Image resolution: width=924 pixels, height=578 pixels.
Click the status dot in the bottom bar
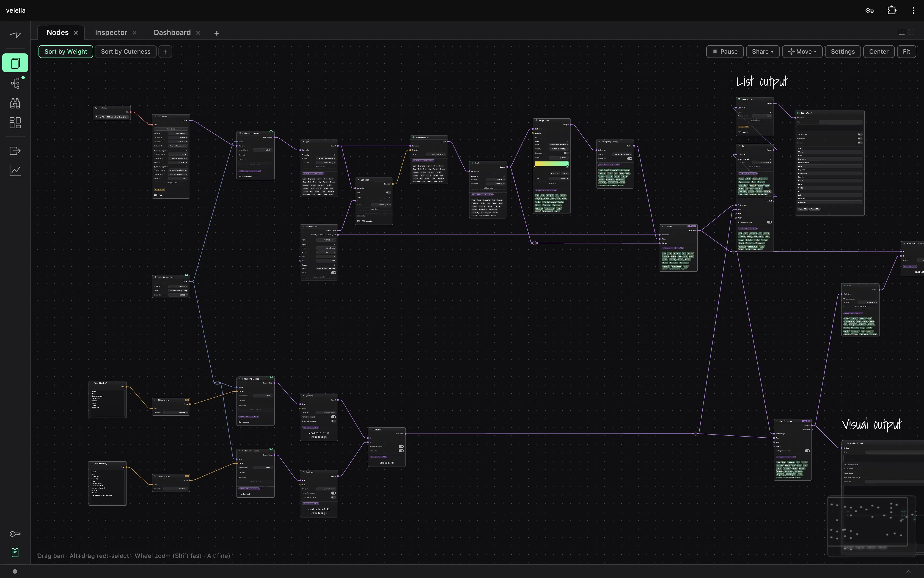(15, 571)
